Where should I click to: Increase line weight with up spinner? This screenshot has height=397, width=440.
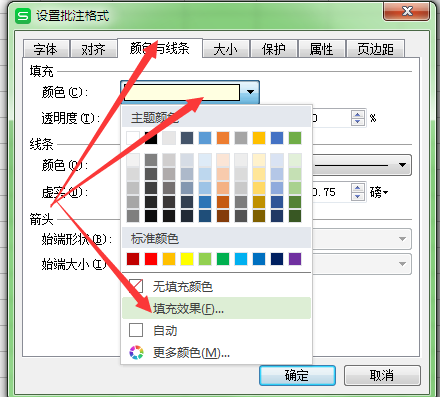357,188
